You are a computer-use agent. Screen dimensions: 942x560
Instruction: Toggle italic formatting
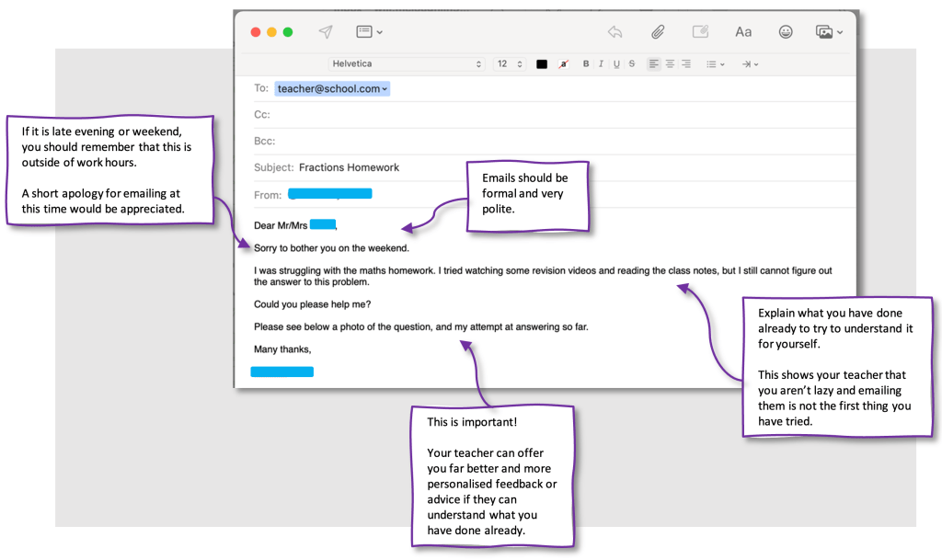click(601, 64)
